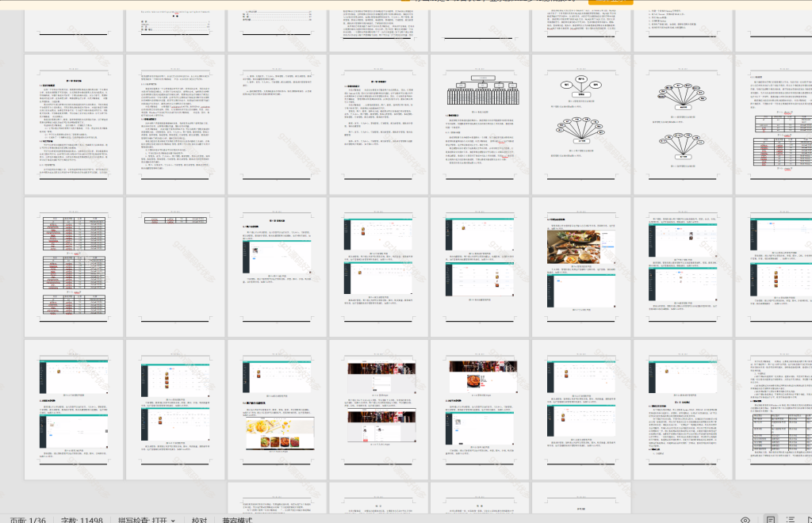Image resolution: width=812 pixels, height=523 pixels.
Task: Click the word count 字数: 11498
Action: pos(82,520)
